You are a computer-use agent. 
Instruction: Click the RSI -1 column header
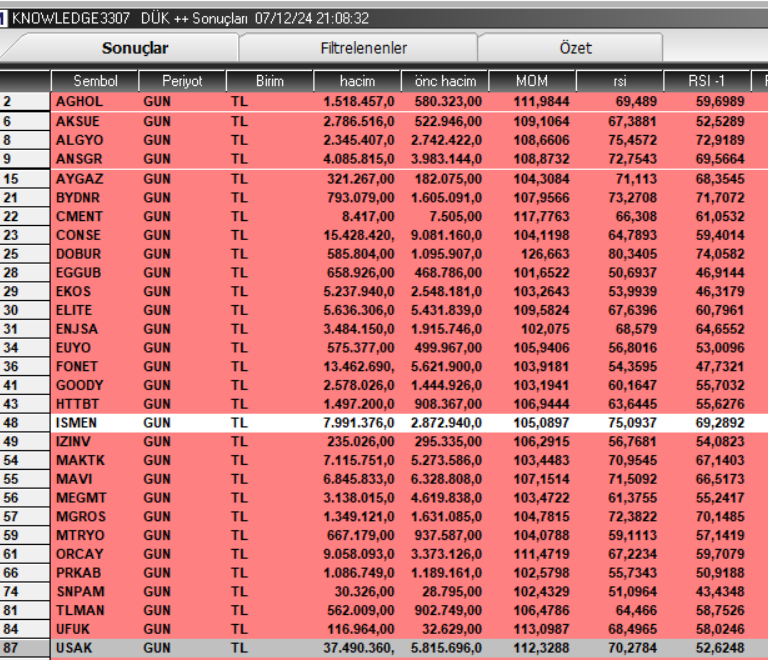pyautogui.click(x=707, y=81)
